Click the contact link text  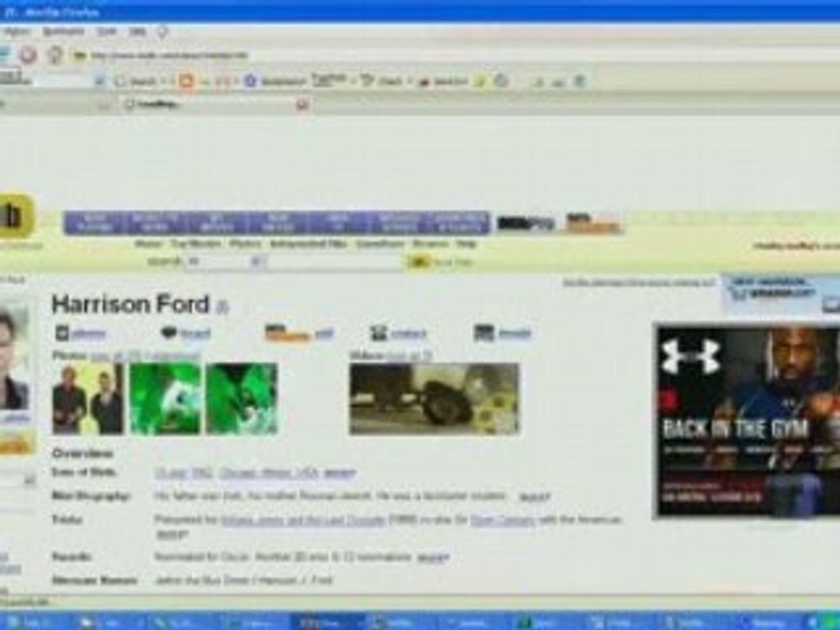pos(409,333)
